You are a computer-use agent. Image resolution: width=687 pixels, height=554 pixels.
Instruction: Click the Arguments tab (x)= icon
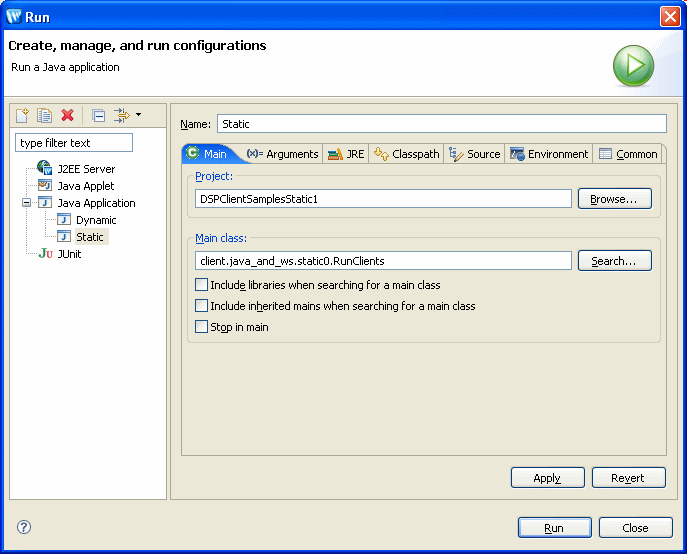point(255,153)
